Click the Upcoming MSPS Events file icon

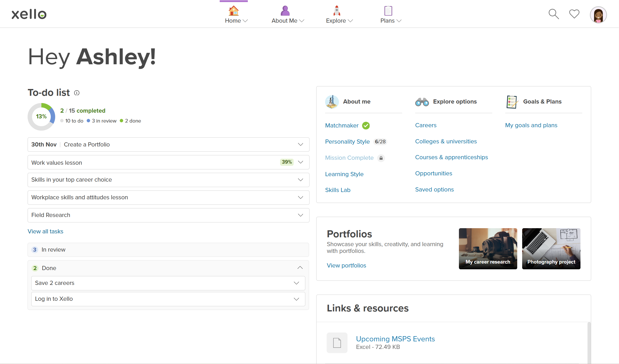[337, 343]
